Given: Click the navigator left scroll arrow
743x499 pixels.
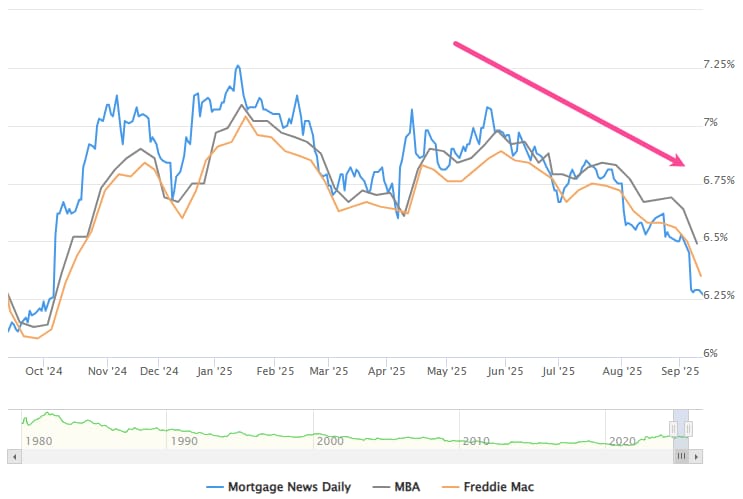Looking at the screenshot, I should [x=14, y=457].
